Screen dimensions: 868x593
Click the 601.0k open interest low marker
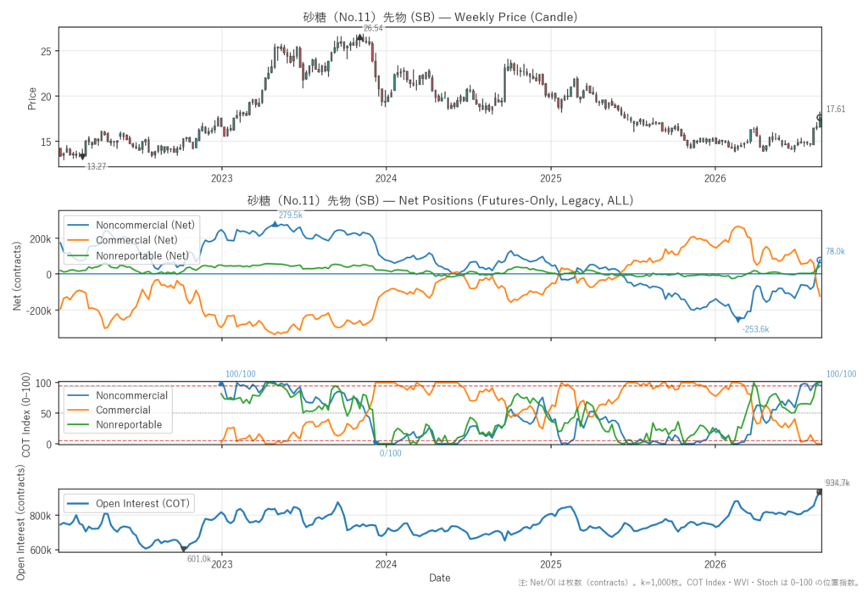pyautogui.click(x=184, y=549)
